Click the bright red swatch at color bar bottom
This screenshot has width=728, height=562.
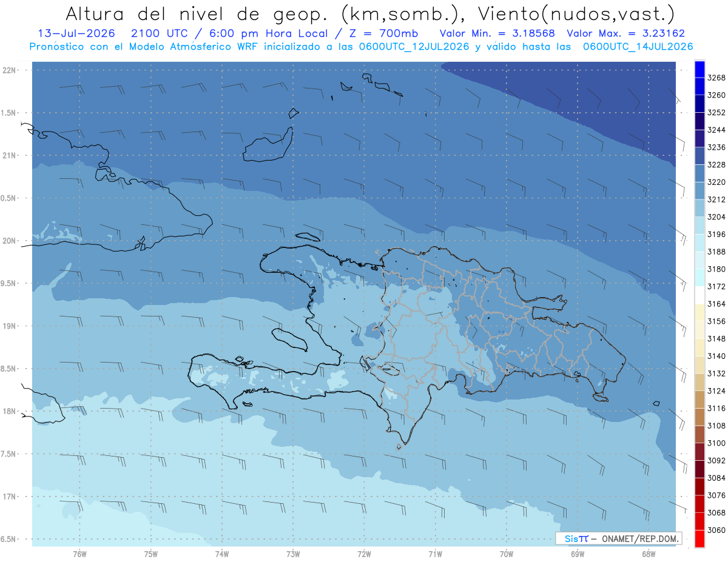pyautogui.click(x=699, y=538)
